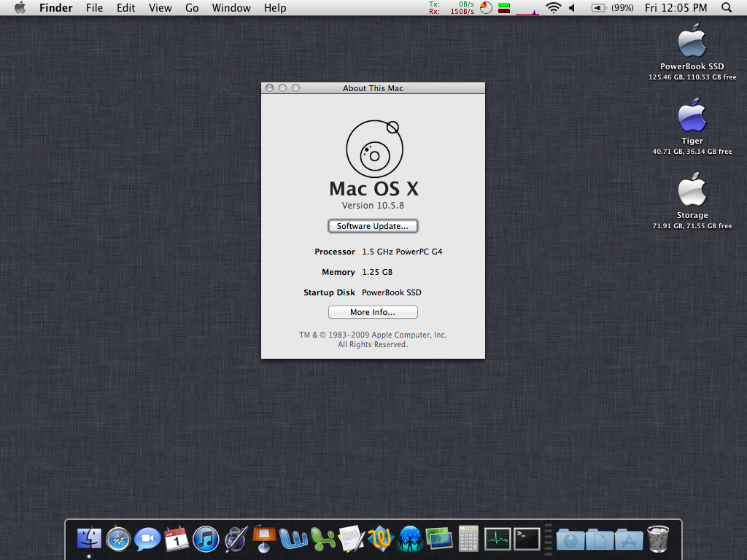747x560 pixels.
Task: Open the Apple menu
Action: point(20,7)
